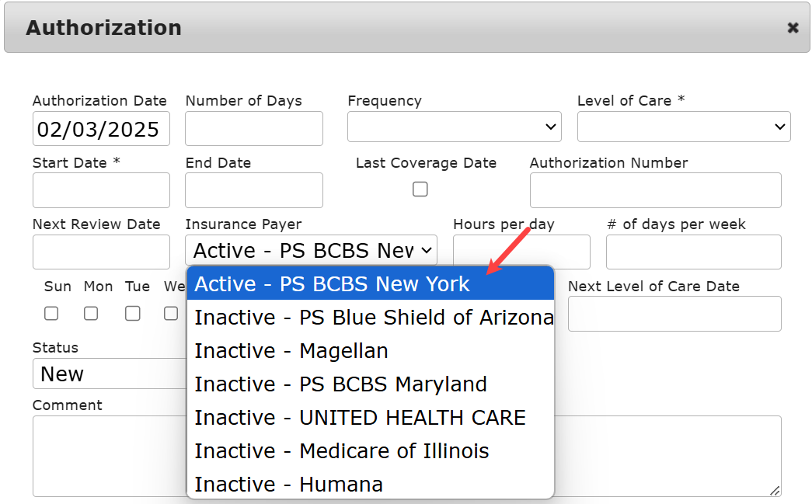Enable the Mon day checkbox

pos(91,314)
